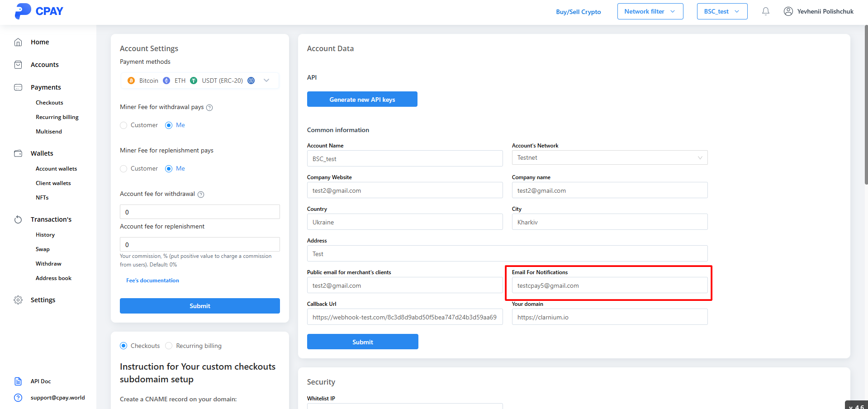Click the Home sidebar icon

tap(18, 42)
